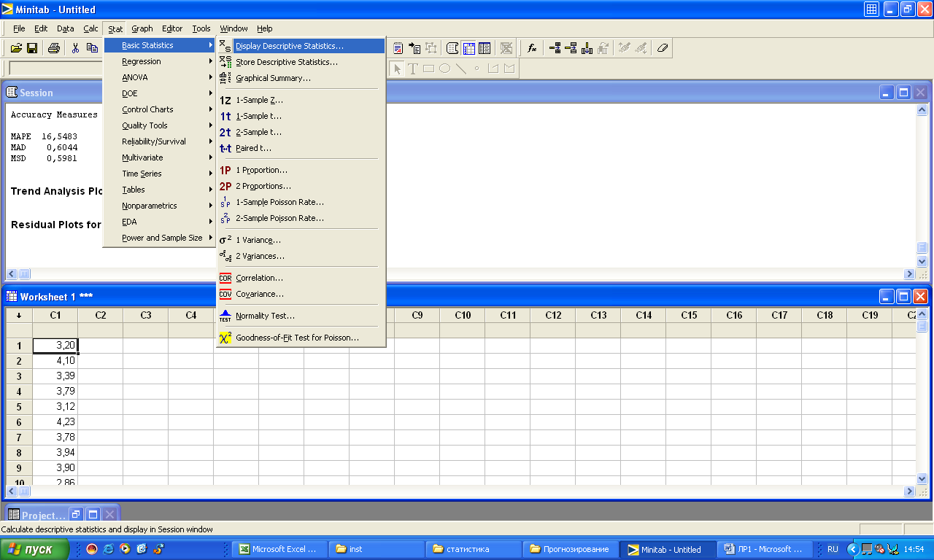This screenshot has height=560, width=934.
Task: Open Project Manager toolbar icon
Action: coord(485,48)
